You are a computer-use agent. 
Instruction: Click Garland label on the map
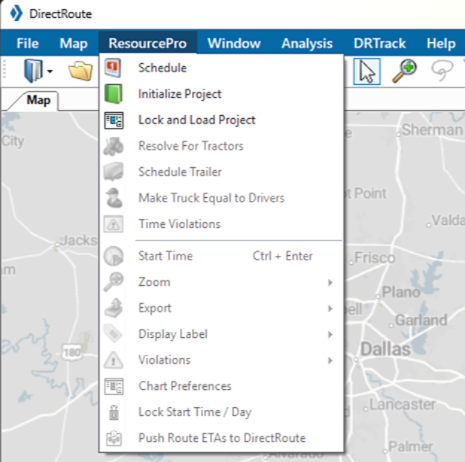point(421,320)
